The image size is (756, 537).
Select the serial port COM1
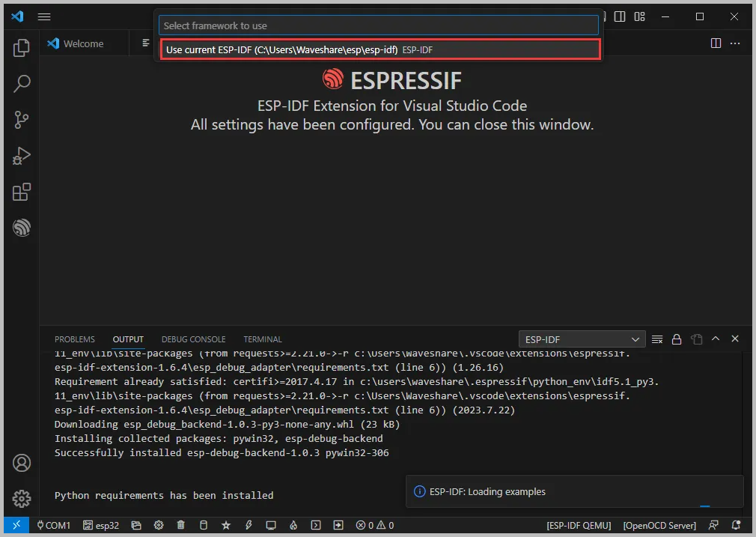52,525
